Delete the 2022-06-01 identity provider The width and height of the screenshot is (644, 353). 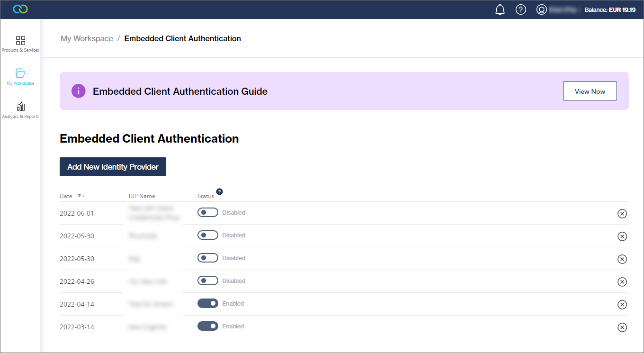click(x=622, y=214)
